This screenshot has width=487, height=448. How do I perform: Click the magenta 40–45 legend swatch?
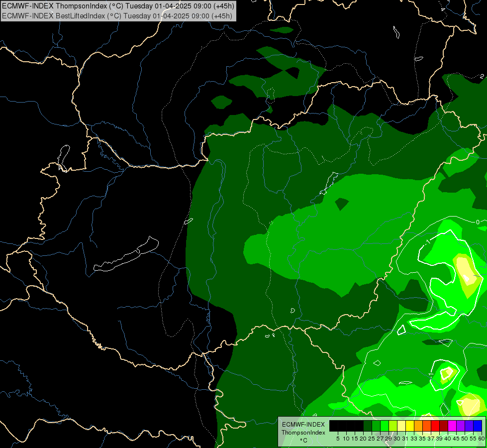(452, 426)
